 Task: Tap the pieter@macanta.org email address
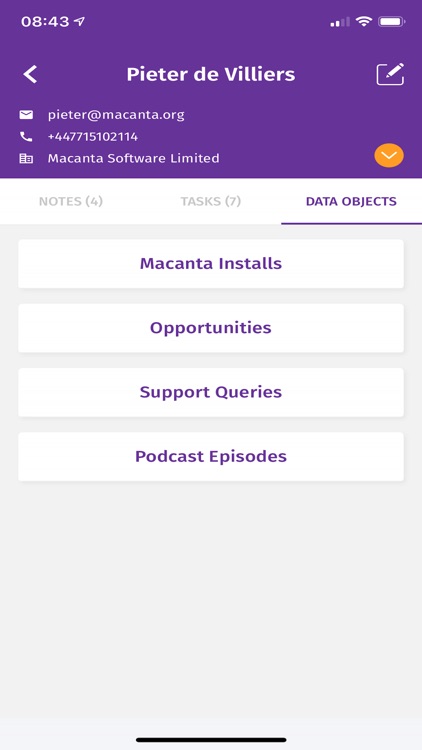point(116,115)
